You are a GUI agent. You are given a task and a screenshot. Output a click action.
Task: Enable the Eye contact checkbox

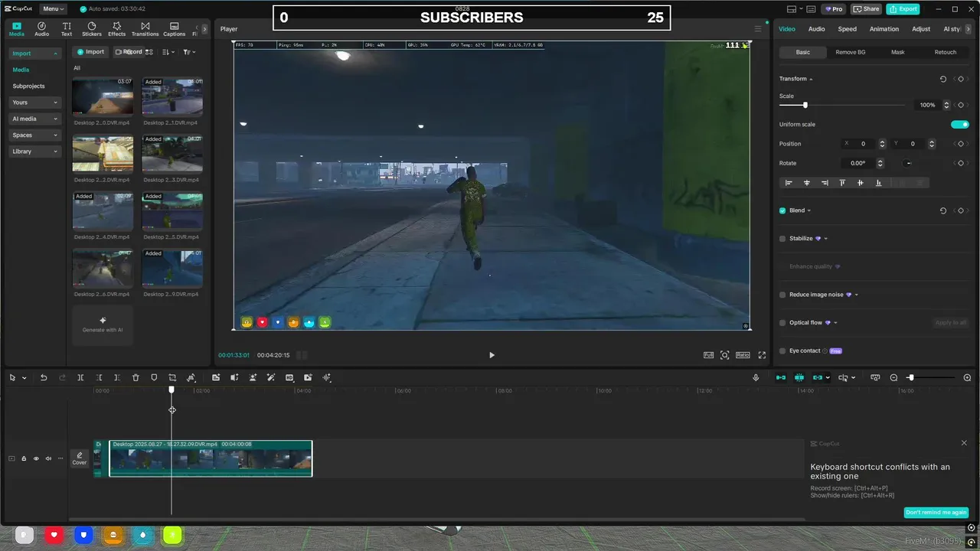click(782, 350)
